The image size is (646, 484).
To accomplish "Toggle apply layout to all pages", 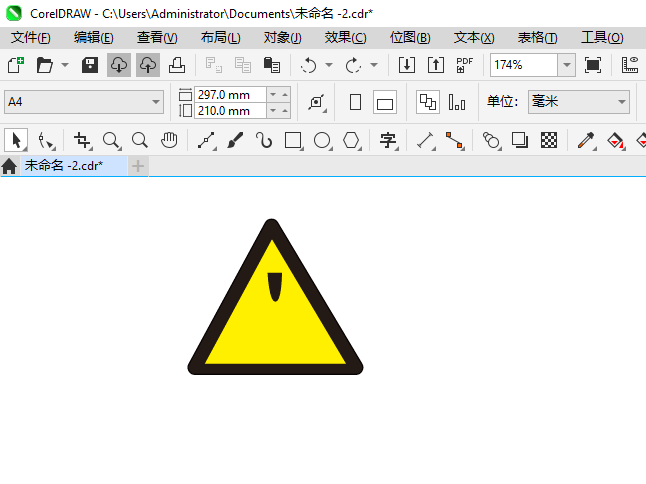I will (428, 102).
